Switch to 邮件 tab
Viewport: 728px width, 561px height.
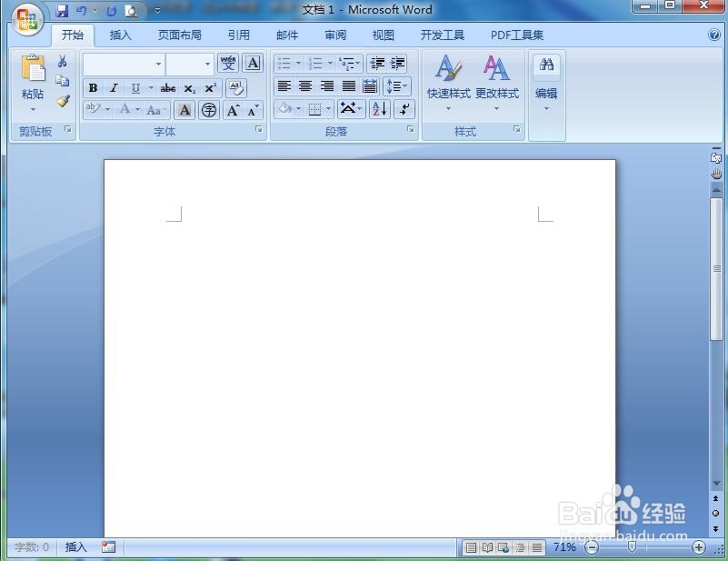click(287, 35)
